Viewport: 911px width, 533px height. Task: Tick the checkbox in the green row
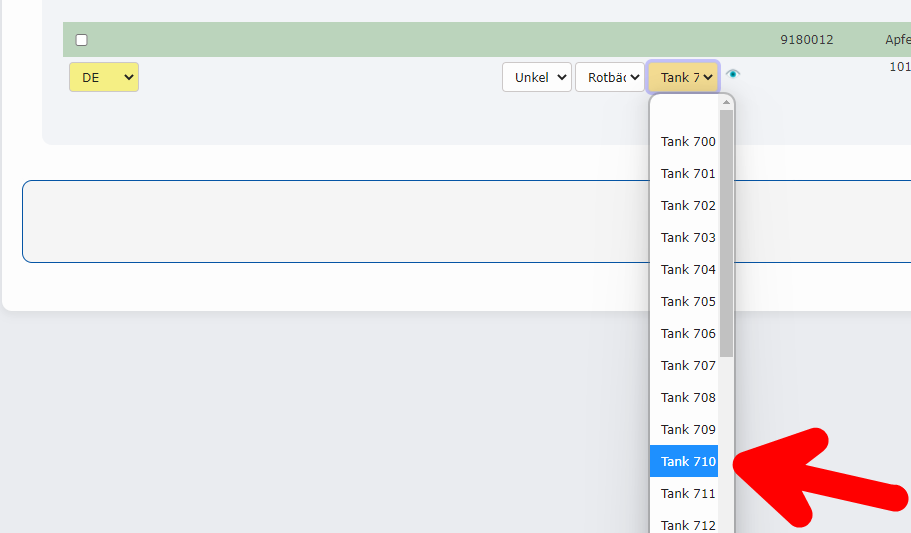tap(82, 40)
